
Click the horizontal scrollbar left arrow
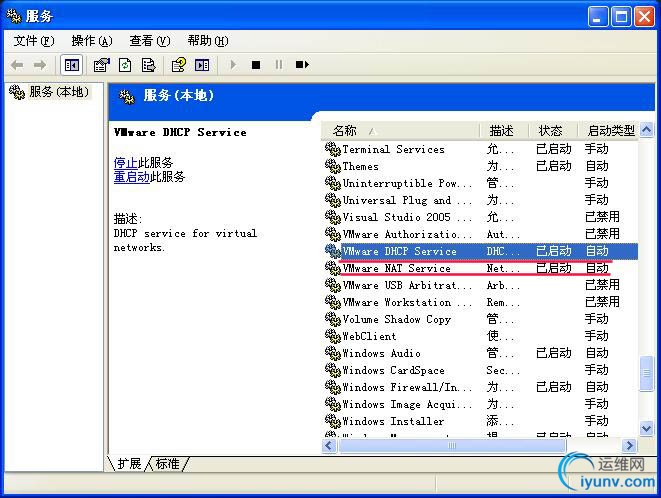329,445
